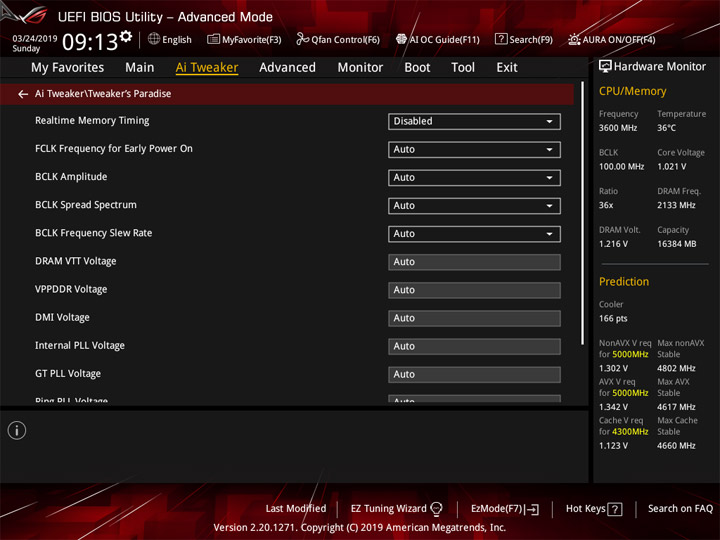
Task: Open the Tool tab
Action: pos(463,68)
